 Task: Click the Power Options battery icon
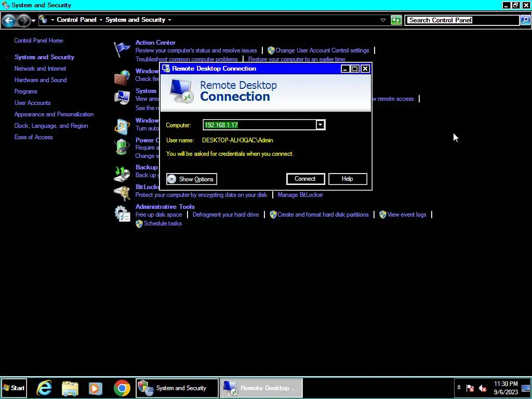[x=122, y=147]
